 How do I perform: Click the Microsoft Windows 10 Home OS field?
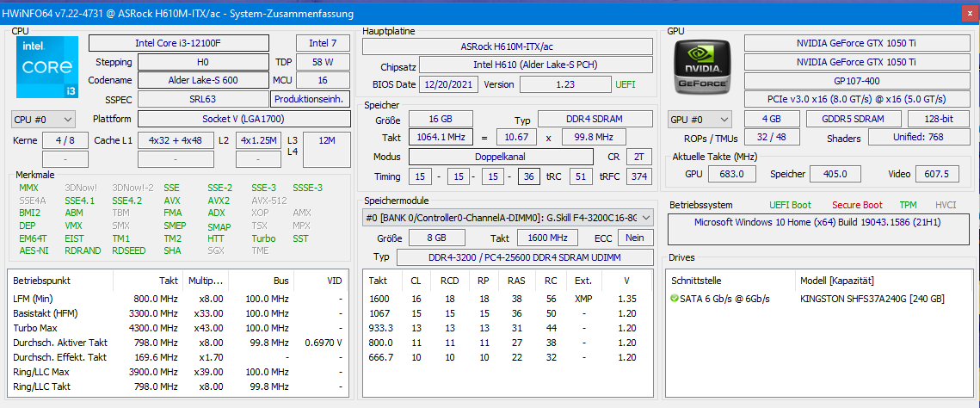tap(817, 229)
